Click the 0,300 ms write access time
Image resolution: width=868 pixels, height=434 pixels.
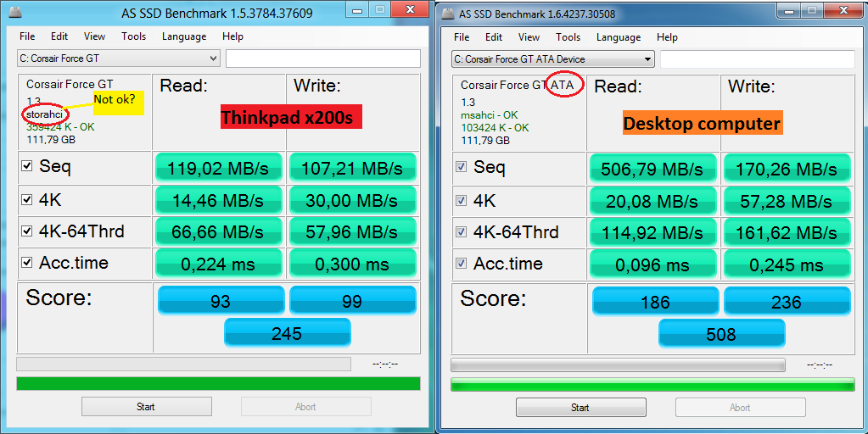point(351,263)
